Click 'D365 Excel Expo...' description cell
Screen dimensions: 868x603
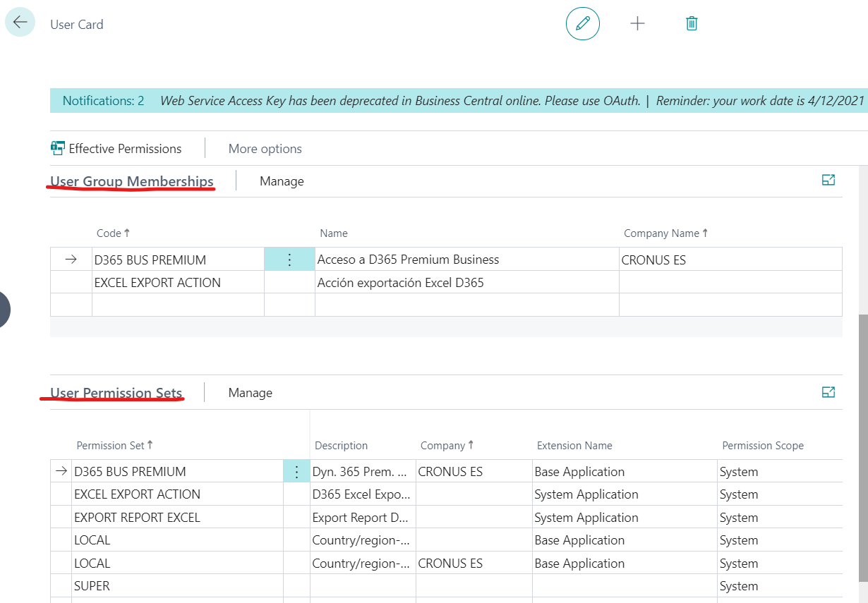(363, 494)
